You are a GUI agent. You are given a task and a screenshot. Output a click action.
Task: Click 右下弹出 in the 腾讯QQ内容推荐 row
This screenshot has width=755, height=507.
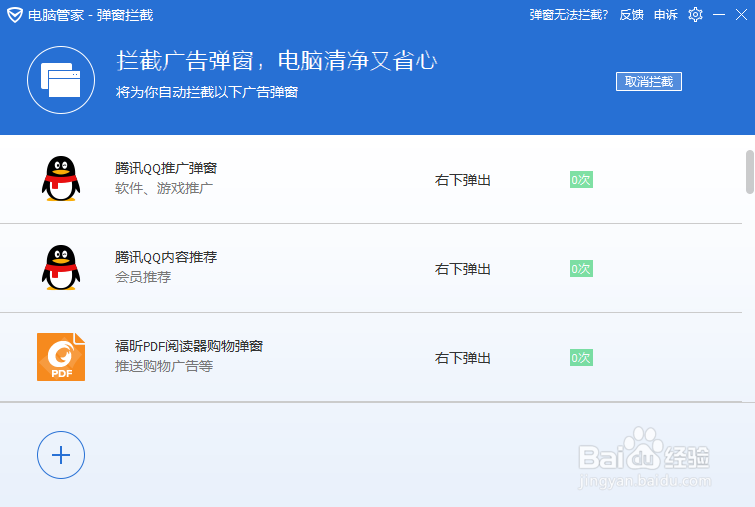point(463,269)
